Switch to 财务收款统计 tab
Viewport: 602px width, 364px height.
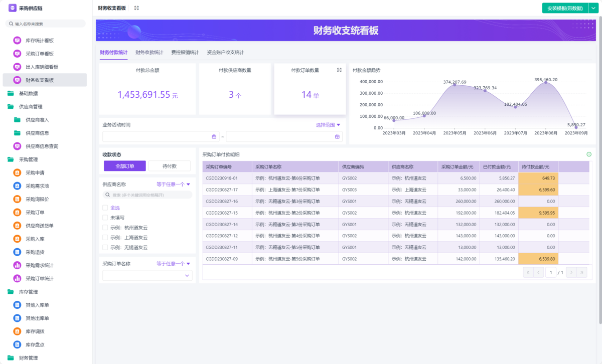coord(149,52)
